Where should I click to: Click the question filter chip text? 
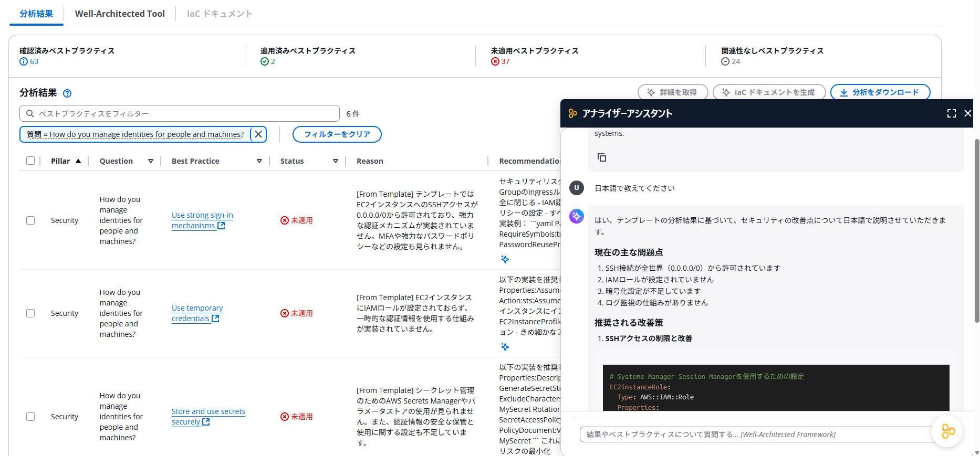[x=135, y=134]
